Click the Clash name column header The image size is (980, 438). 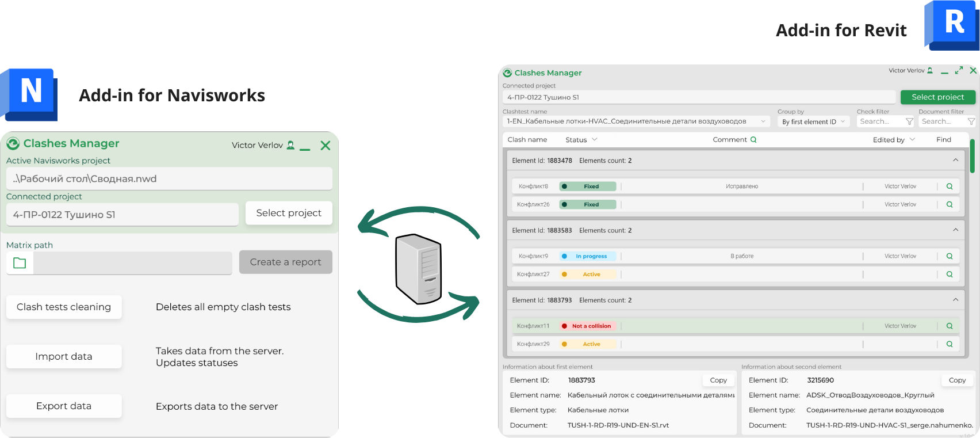(x=527, y=139)
